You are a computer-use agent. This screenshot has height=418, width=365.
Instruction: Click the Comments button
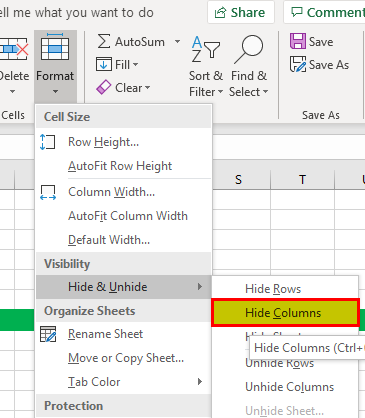click(325, 12)
